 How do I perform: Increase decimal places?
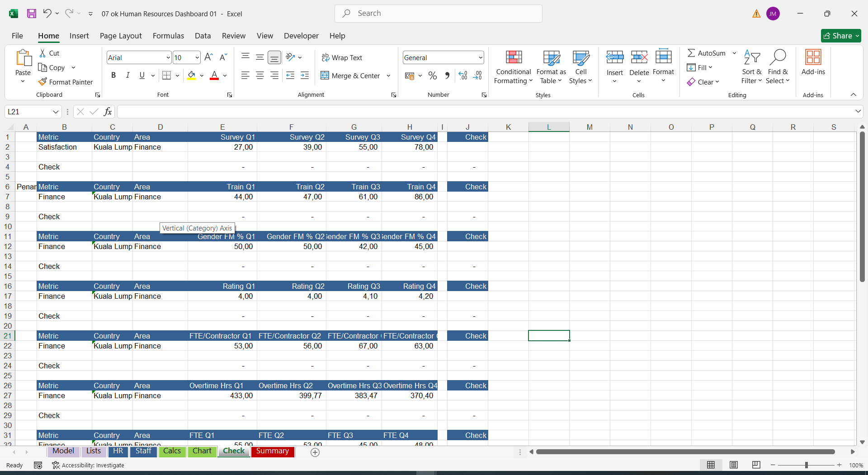point(463,75)
